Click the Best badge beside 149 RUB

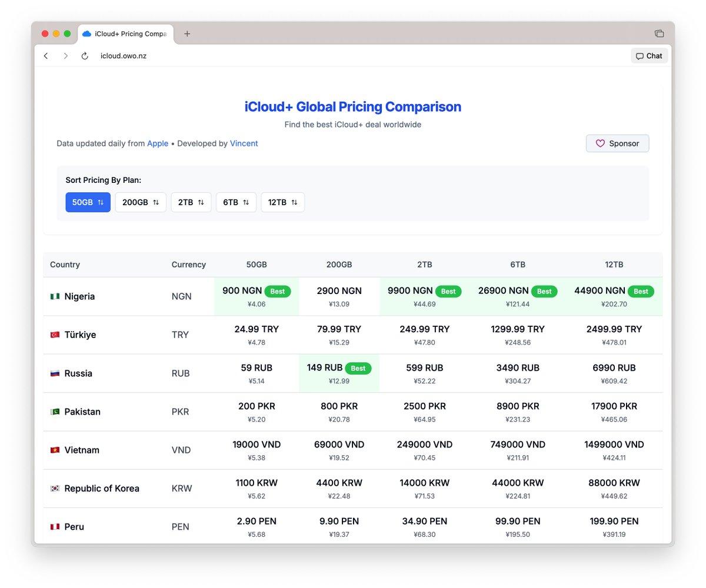click(x=358, y=368)
